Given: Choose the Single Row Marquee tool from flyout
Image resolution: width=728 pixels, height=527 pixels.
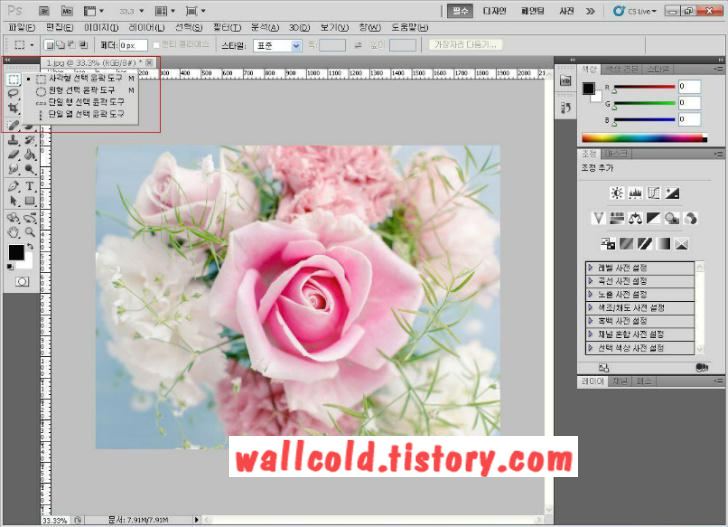Looking at the screenshot, I should 81,102.
